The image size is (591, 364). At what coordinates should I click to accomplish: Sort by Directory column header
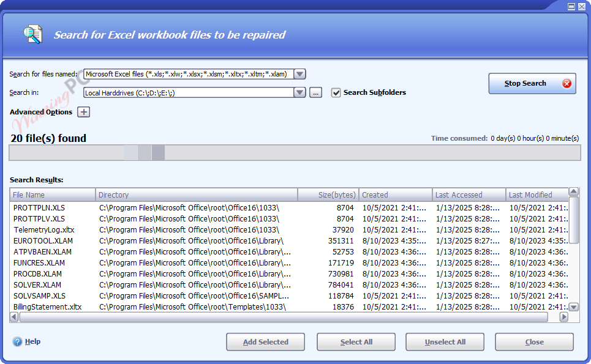[197, 195]
